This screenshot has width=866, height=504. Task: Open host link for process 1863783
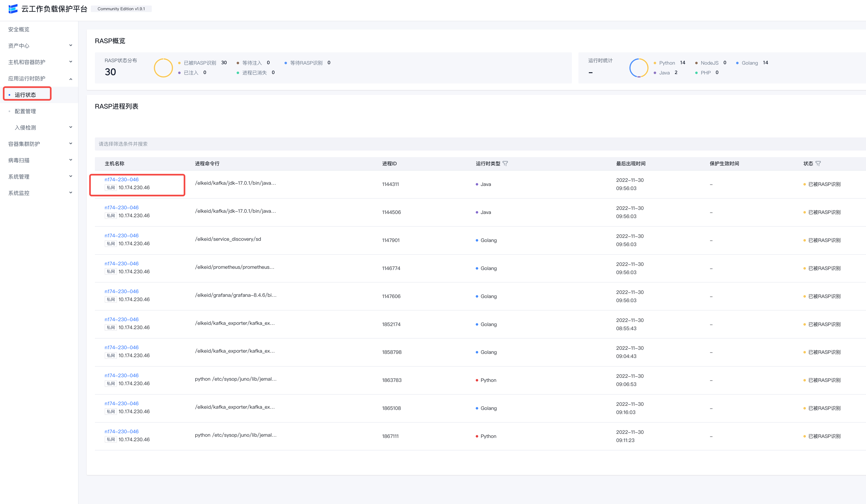pos(122,376)
